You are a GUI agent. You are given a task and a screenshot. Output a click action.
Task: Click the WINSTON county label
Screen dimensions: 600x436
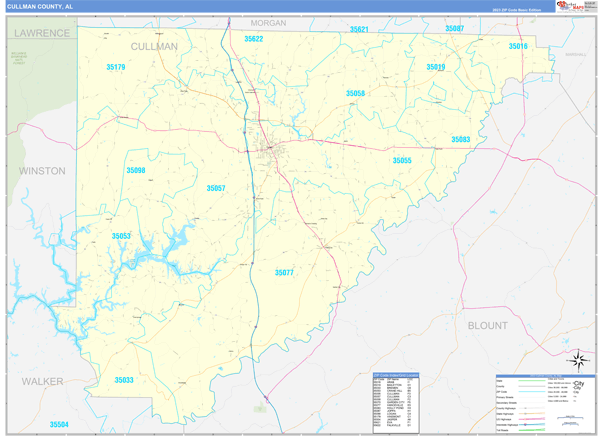(42, 171)
